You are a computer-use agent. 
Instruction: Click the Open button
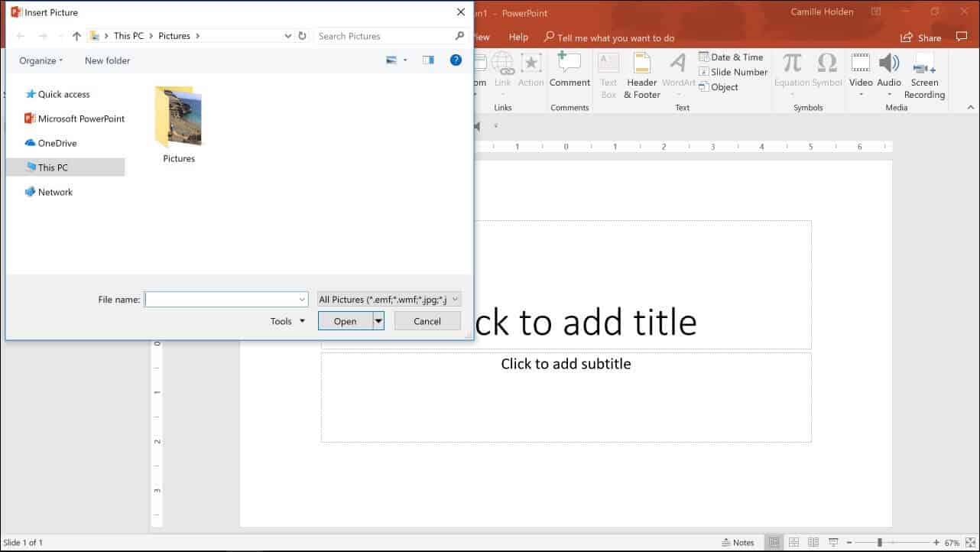pyautogui.click(x=346, y=321)
